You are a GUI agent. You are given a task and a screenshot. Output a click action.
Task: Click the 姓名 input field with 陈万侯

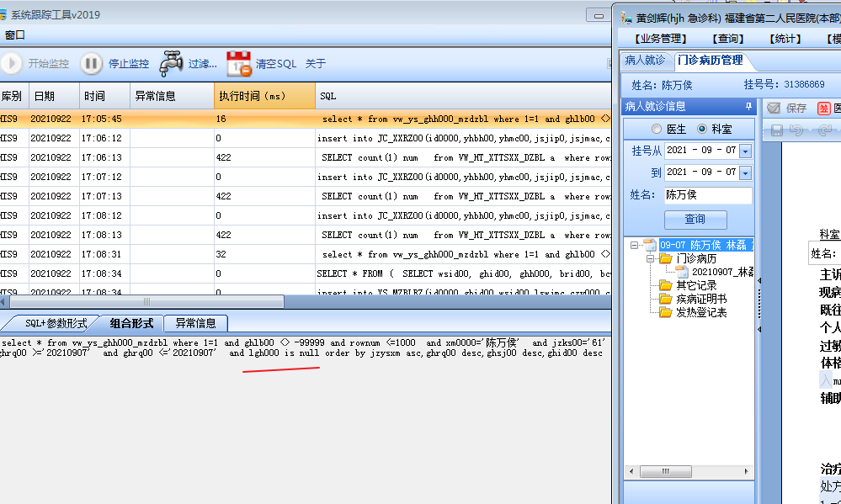(x=708, y=195)
